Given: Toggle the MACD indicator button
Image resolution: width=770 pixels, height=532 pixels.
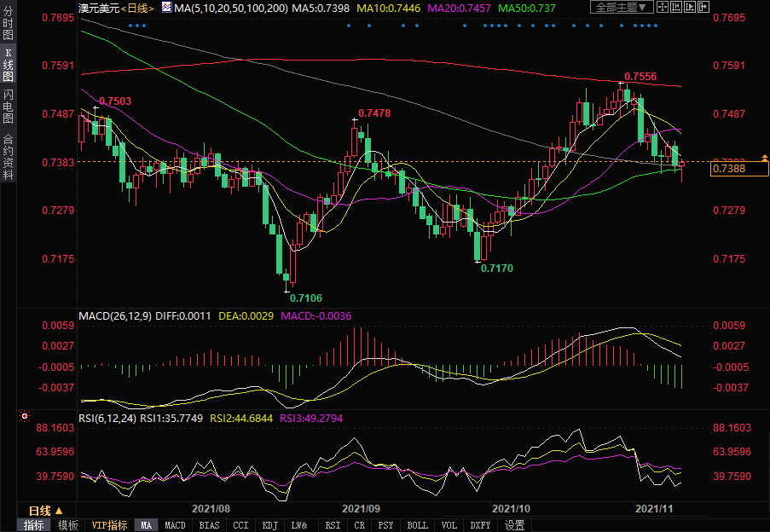Looking at the screenshot, I should click(x=175, y=525).
